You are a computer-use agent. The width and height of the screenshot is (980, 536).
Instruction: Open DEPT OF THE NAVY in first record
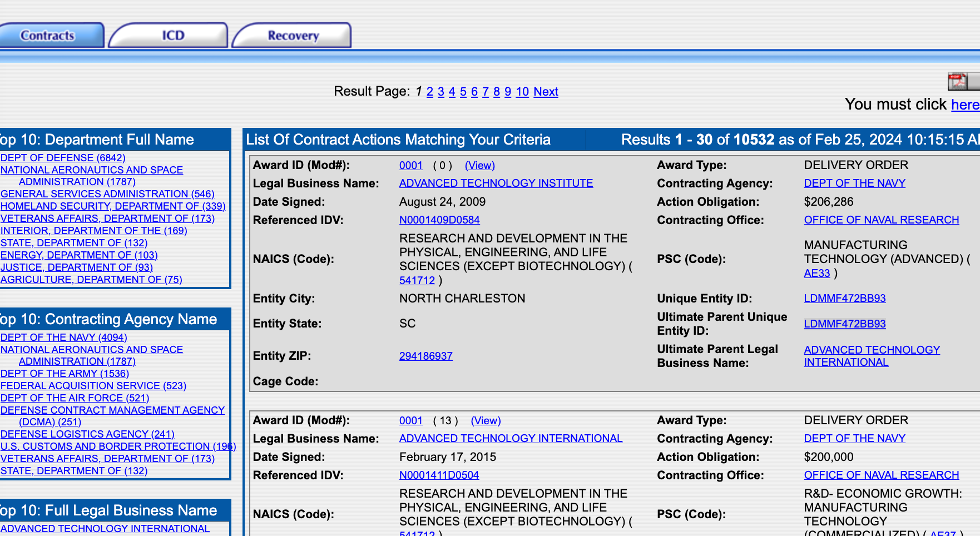pyautogui.click(x=855, y=183)
